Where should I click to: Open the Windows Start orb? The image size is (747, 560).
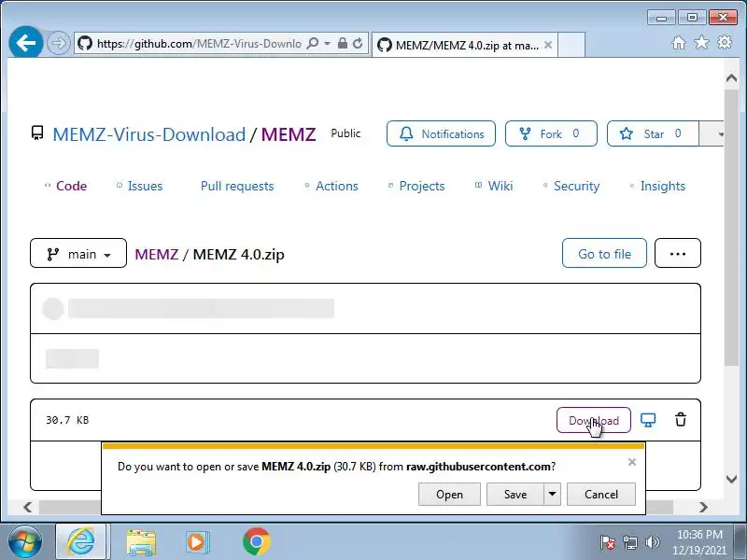(25, 542)
